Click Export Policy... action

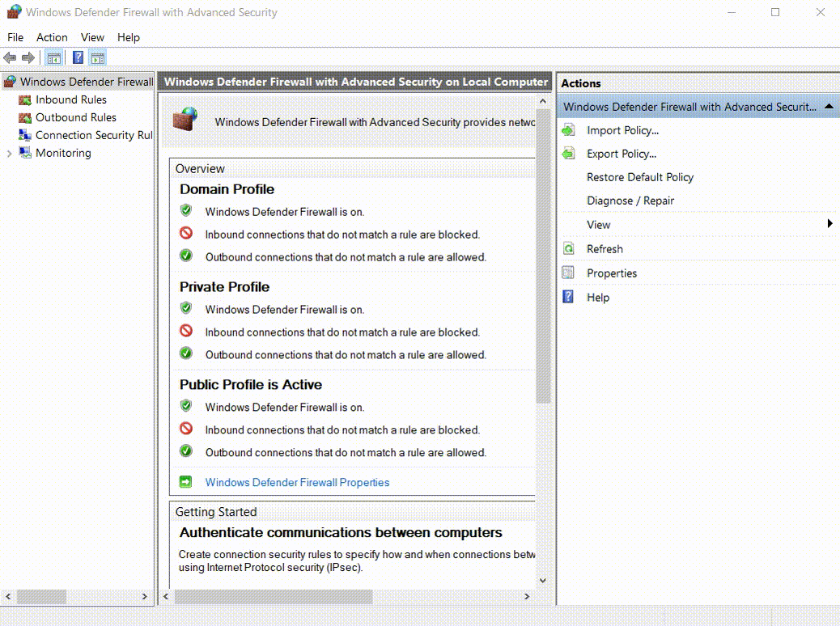[x=622, y=154]
